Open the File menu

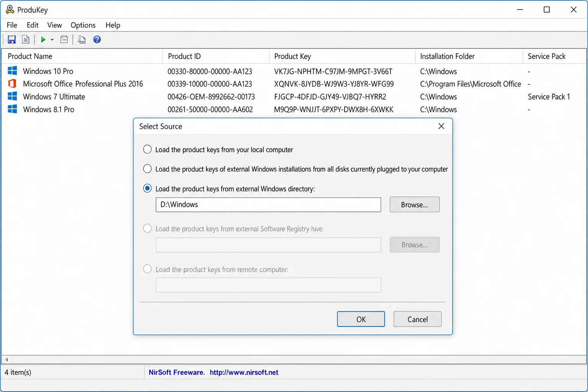pyautogui.click(x=12, y=25)
